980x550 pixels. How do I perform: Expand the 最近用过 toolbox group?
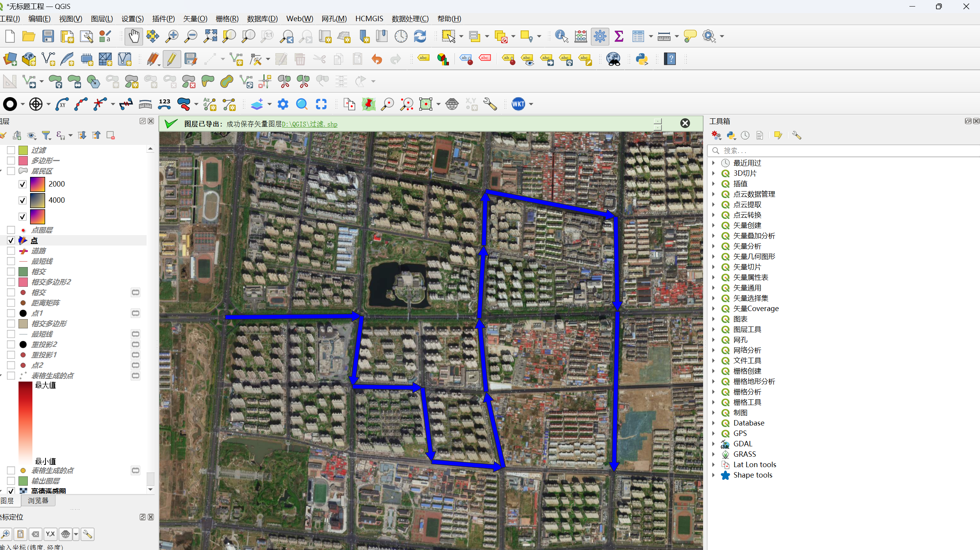tap(713, 163)
